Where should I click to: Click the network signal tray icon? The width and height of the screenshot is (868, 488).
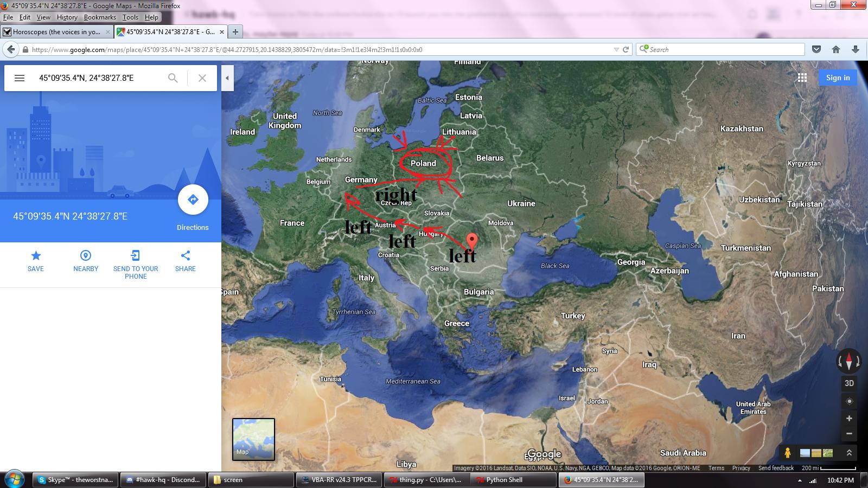pyautogui.click(x=813, y=480)
